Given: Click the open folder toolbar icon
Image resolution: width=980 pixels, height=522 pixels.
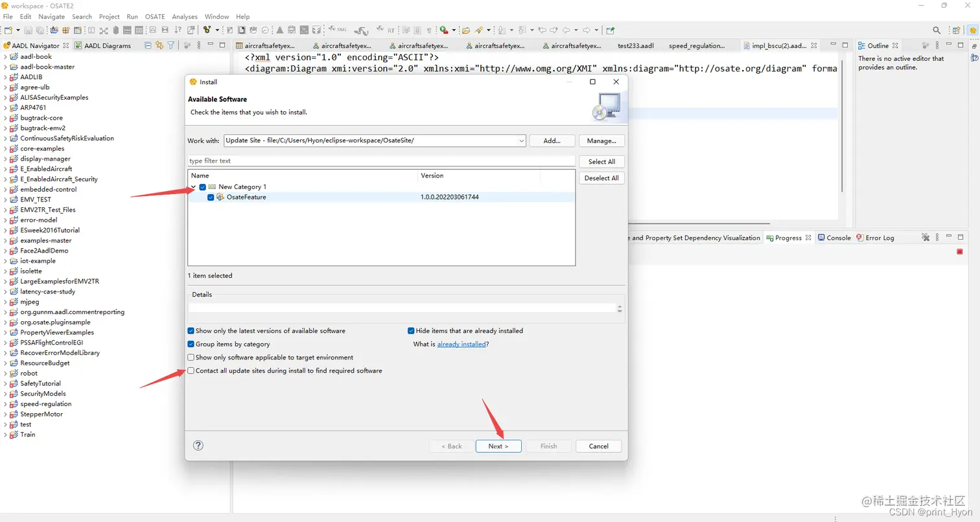Looking at the screenshot, I should [x=465, y=30].
